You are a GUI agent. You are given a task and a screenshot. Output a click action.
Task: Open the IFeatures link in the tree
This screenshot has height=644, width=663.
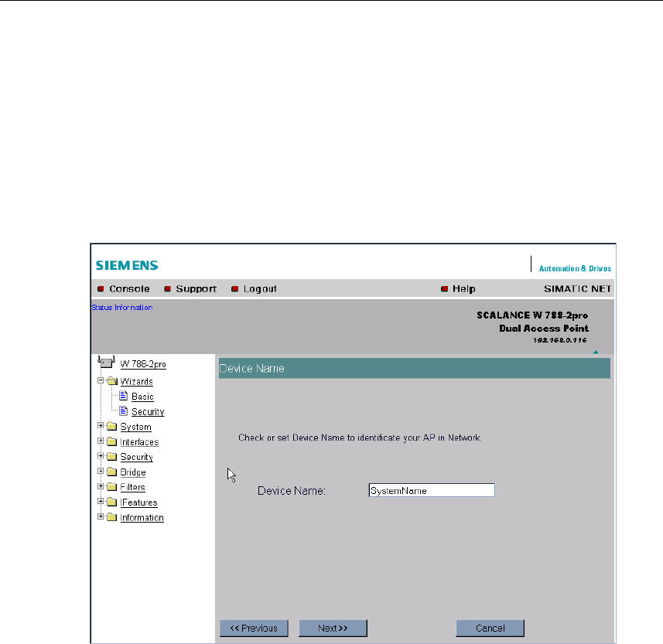(x=138, y=503)
